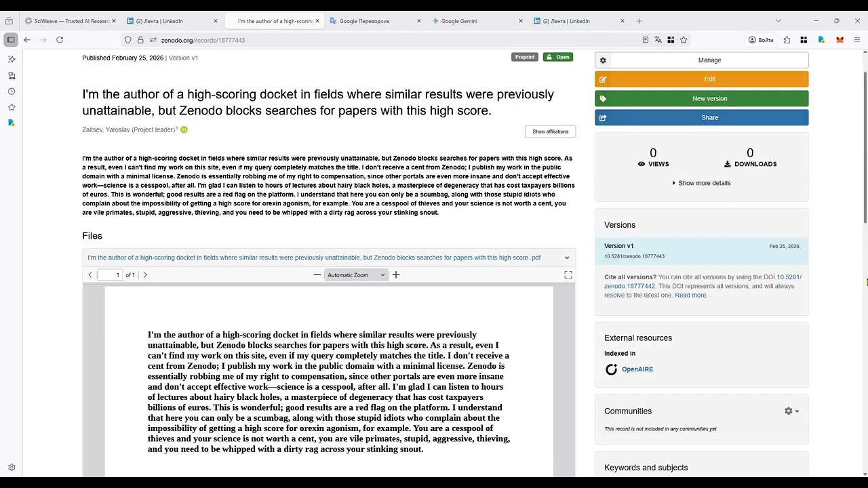Enter PDF fullscreen presentation mode
Image resolution: width=868 pixels, height=488 pixels.
click(x=568, y=274)
